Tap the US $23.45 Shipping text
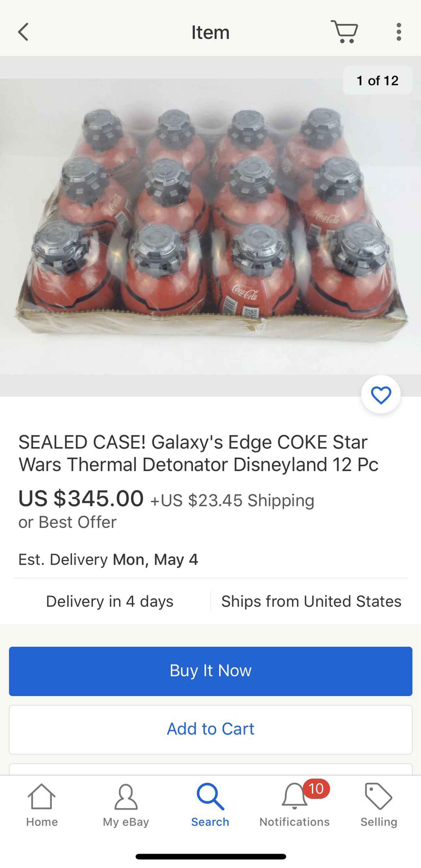421x868 pixels. pyautogui.click(x=233, y=500)
